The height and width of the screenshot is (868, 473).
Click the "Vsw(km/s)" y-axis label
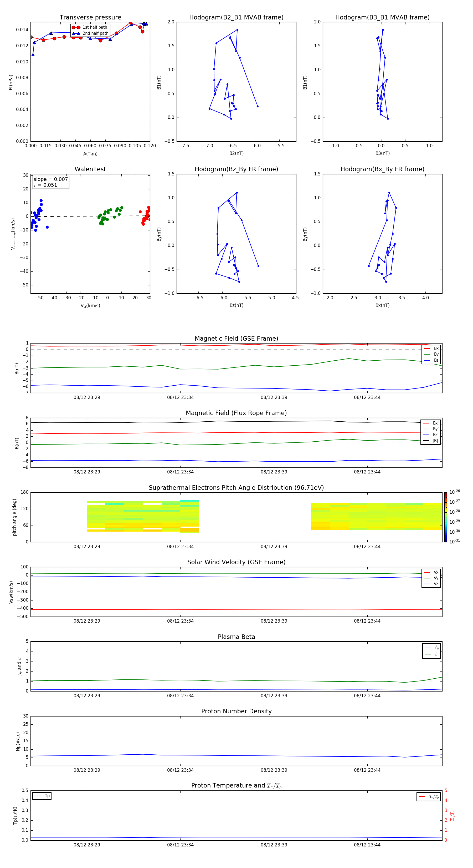coord(11,592)
